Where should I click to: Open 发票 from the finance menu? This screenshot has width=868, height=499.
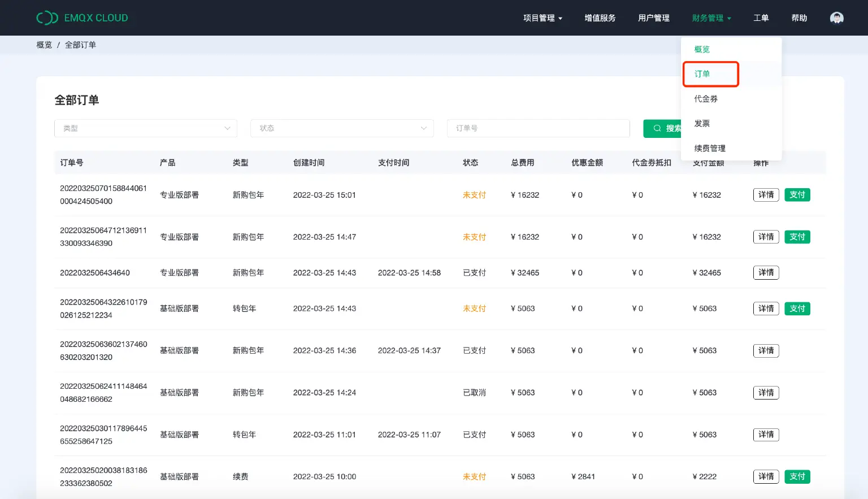702,123
